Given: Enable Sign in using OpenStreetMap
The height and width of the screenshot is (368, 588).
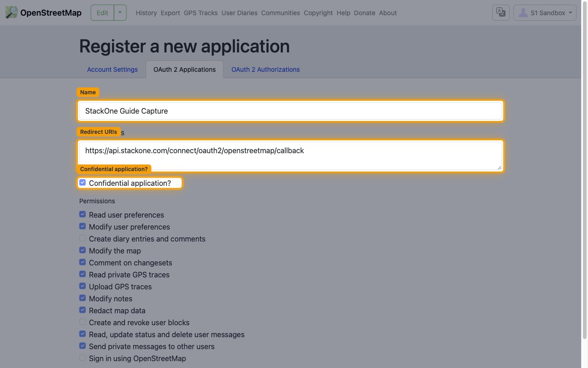Looking at the screenshot, I should click(82, 358).
